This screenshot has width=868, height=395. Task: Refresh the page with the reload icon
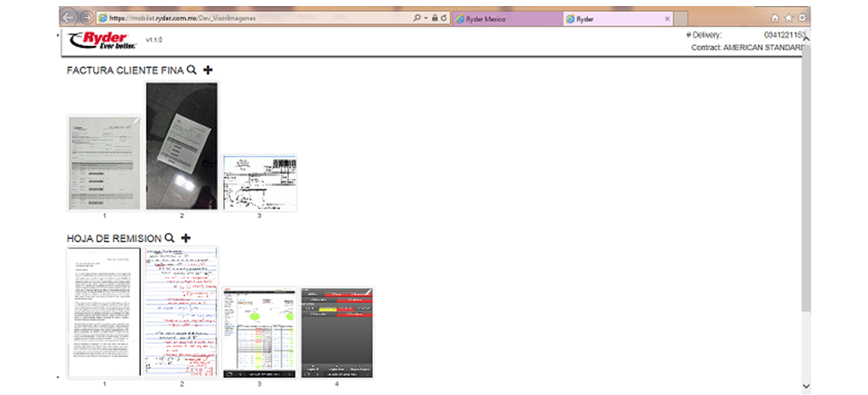pos(444,18)
